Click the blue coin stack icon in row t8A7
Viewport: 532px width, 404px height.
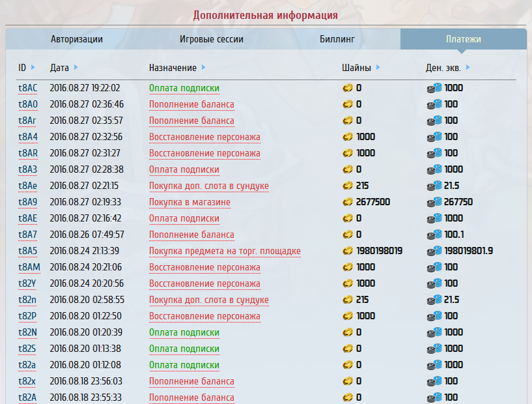click(434, 235)
